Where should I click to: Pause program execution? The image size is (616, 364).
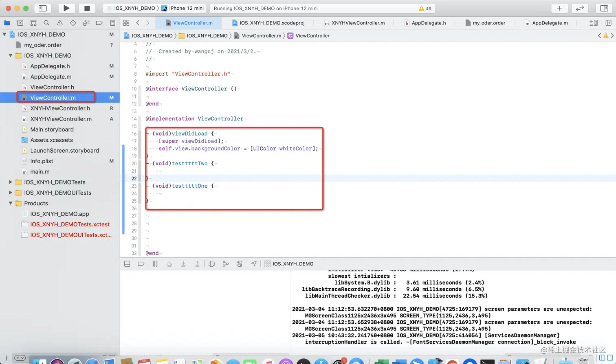(155, 264)
